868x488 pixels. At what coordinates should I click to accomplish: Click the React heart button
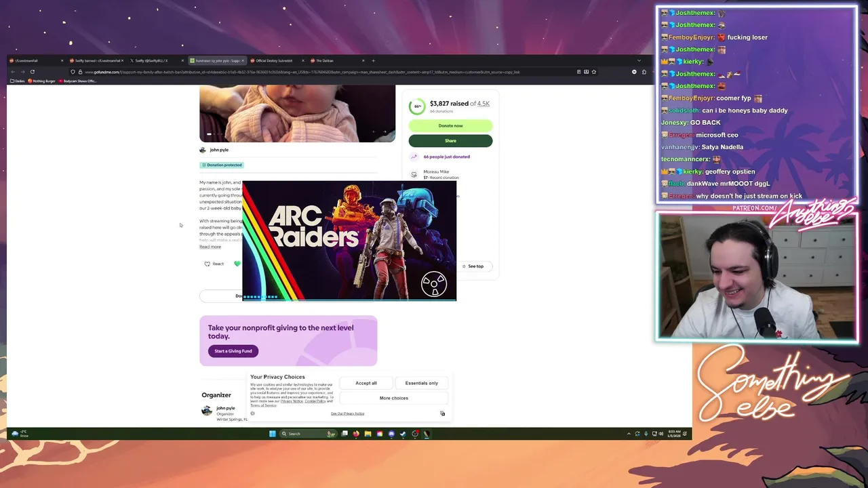click(214, 264)
